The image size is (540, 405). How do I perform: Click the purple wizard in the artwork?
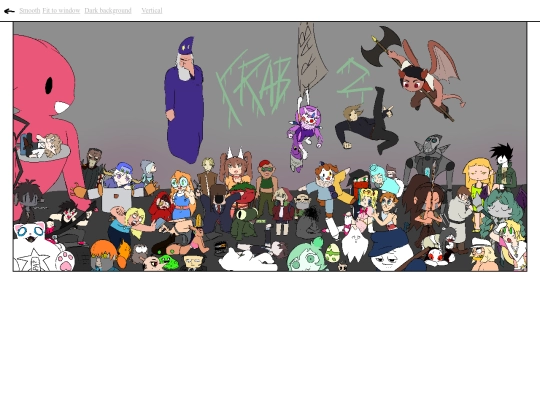coord(184,100)
